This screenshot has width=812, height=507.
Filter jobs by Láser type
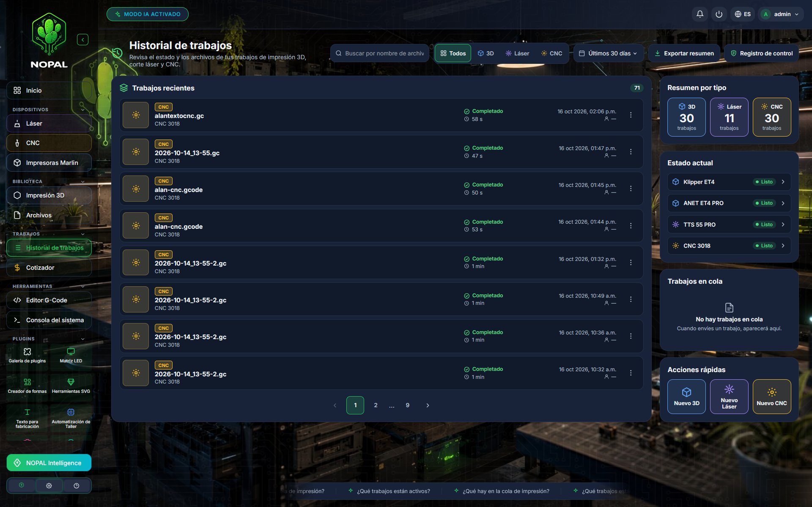click(x=517, y=53)
